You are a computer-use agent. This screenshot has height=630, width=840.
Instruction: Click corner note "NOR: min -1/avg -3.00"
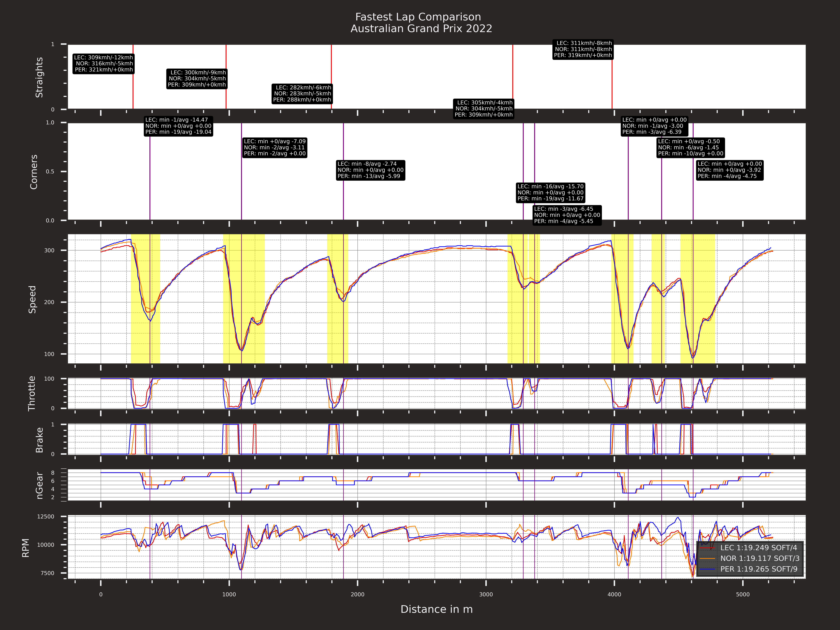click(x=653, y=126)
